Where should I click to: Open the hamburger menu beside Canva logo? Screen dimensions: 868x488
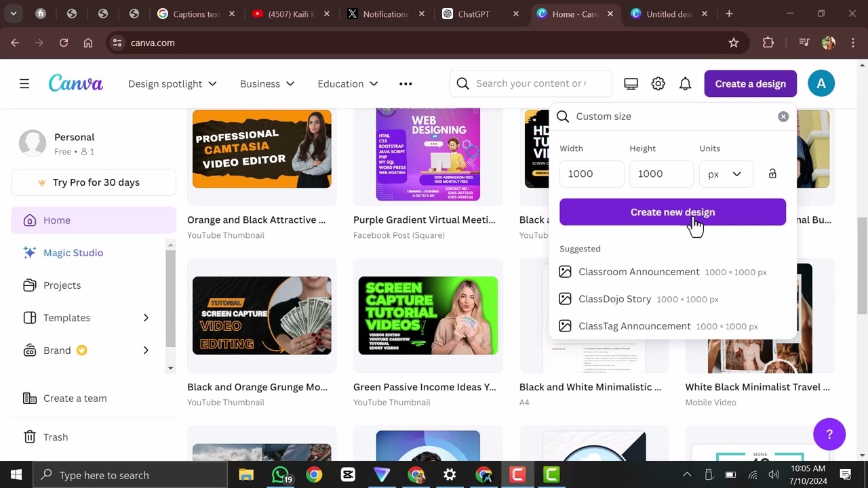[24, 84]
